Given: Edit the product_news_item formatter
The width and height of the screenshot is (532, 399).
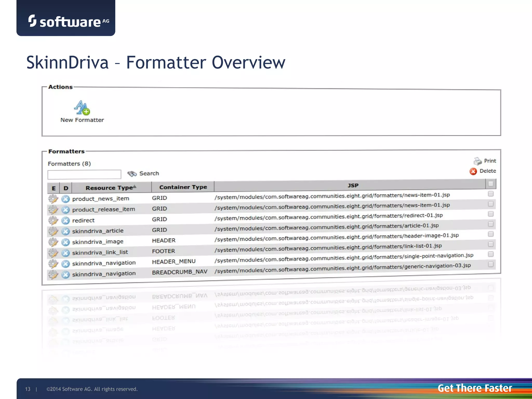Looking at the screenshot, I should point(53,199).
